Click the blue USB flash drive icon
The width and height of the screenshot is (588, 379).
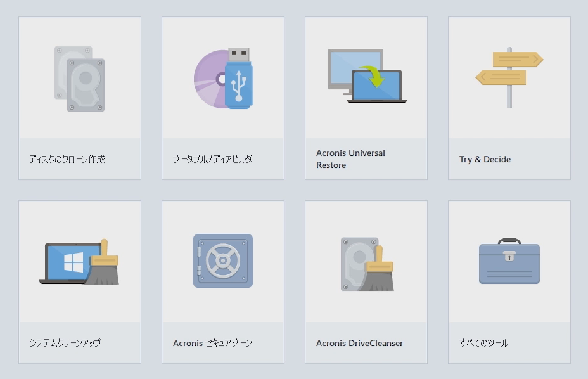pyautogui.click(x=238, y=79)
